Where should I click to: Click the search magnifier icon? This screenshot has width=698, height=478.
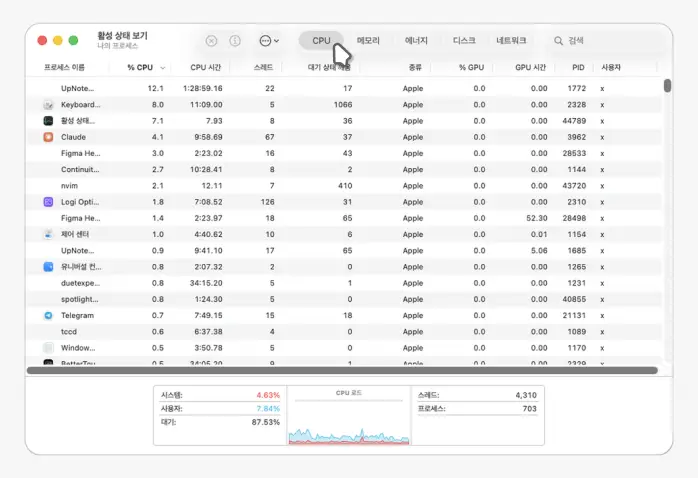click(x=558, y=41)
